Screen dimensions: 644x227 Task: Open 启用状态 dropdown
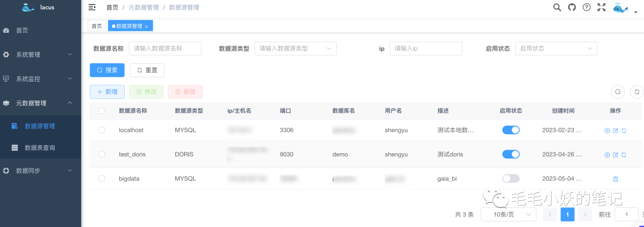coord(556,48)
